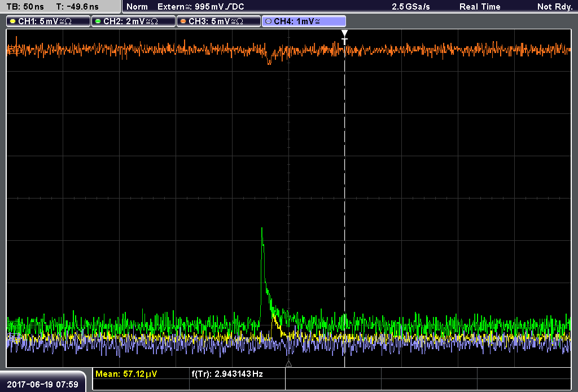Click the time reference triangle at the bottom of the grid
Image resolution: width=578 pixels, height=392 pixels.
point(288,363)
